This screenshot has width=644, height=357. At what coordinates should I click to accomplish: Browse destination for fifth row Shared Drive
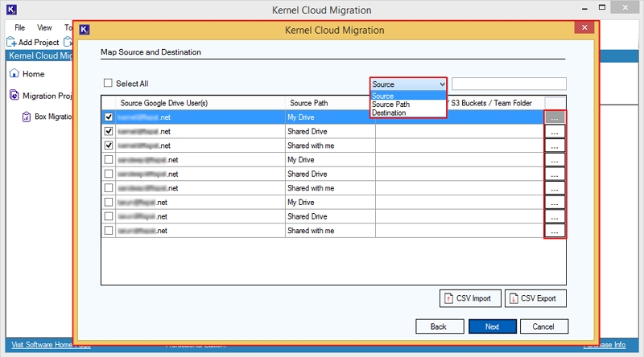click(555, 174)
